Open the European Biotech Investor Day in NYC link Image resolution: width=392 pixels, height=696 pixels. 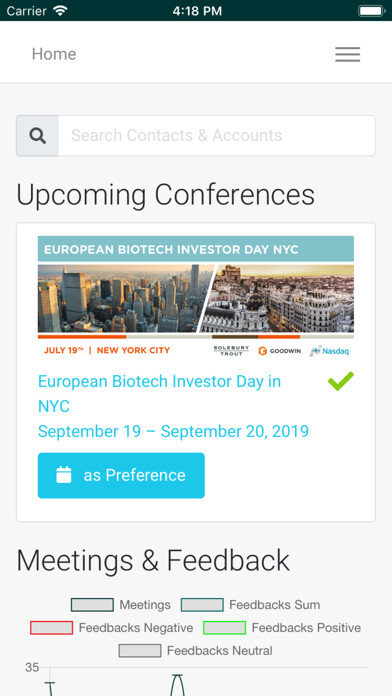click(159, 394)
